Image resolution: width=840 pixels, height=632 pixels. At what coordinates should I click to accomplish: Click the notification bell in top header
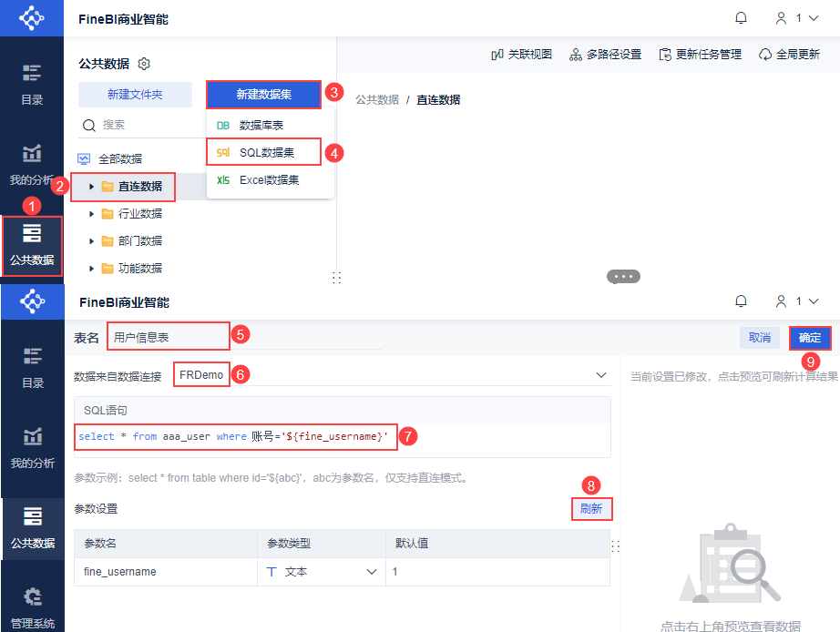[741, 18]
